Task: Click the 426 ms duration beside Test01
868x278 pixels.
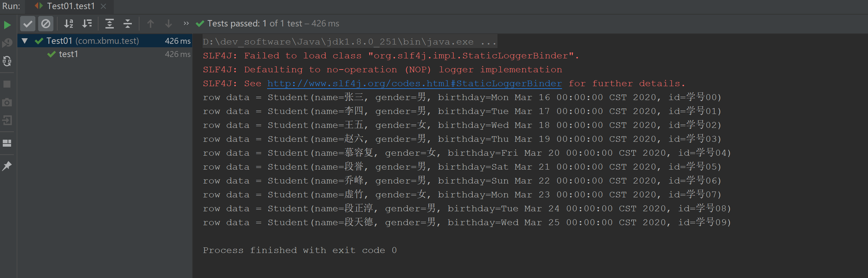Action: (178, 41)
